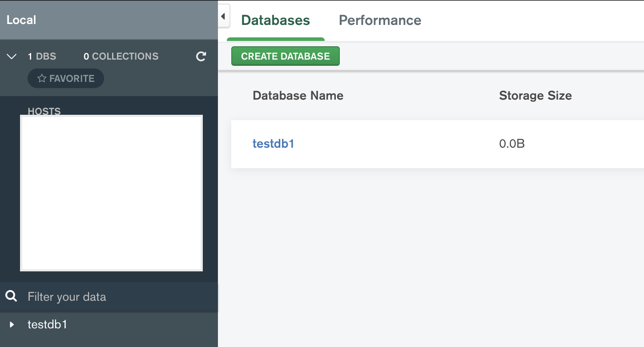
Task: Click the CREATE DATABASE button
Action: coord(285,56)
